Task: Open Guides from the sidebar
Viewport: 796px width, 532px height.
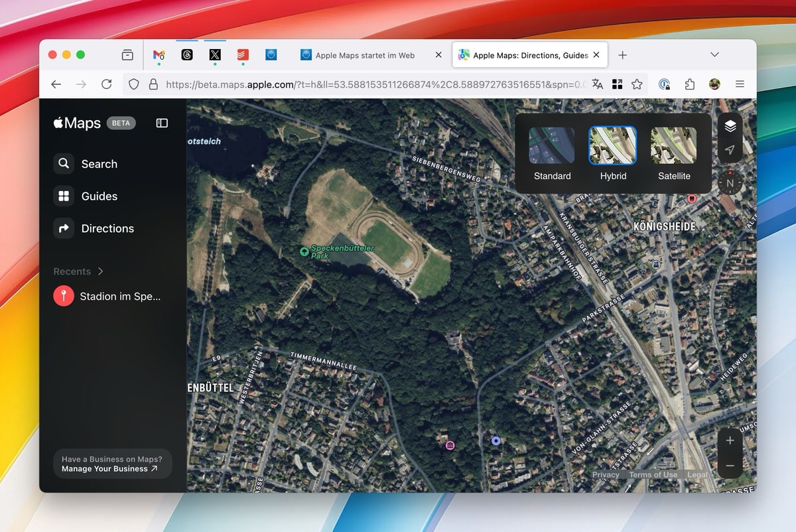Action: pyautogui.click(x=98, y=196)
